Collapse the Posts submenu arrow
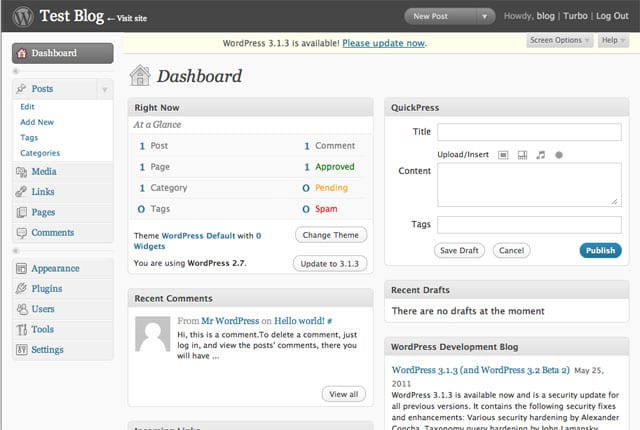 (x=105, y=90)
